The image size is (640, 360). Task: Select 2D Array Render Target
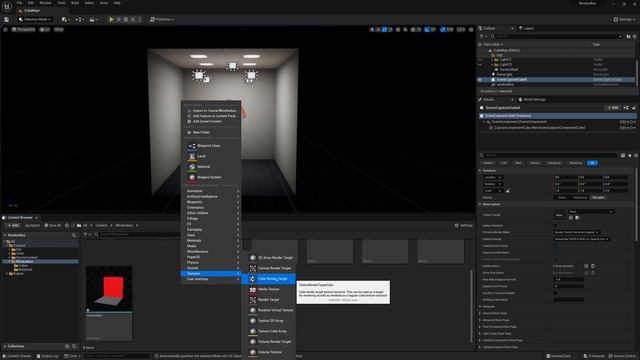269,258
